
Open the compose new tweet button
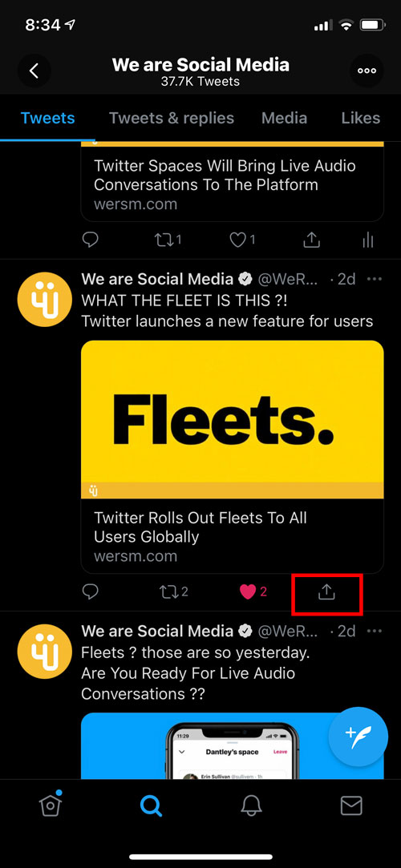(x=358, y=737)
